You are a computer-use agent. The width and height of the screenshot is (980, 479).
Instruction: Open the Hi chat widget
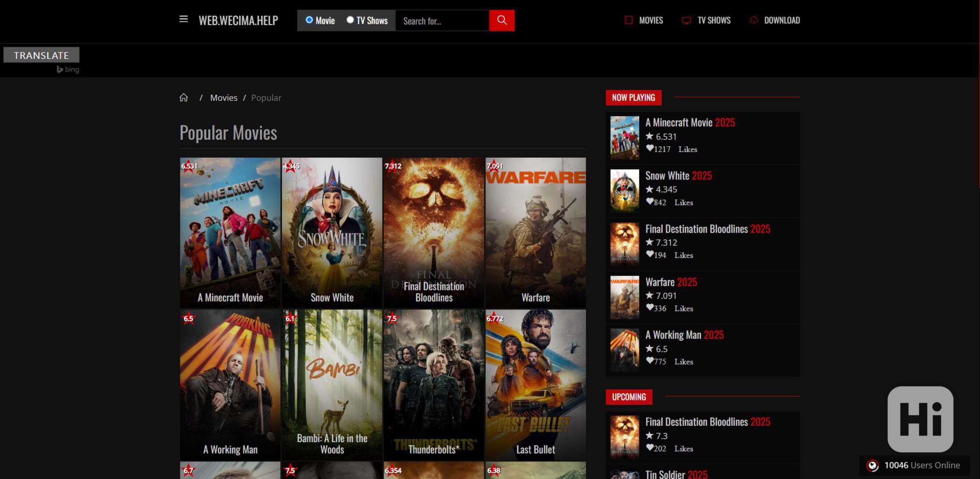tap(920, 419)
